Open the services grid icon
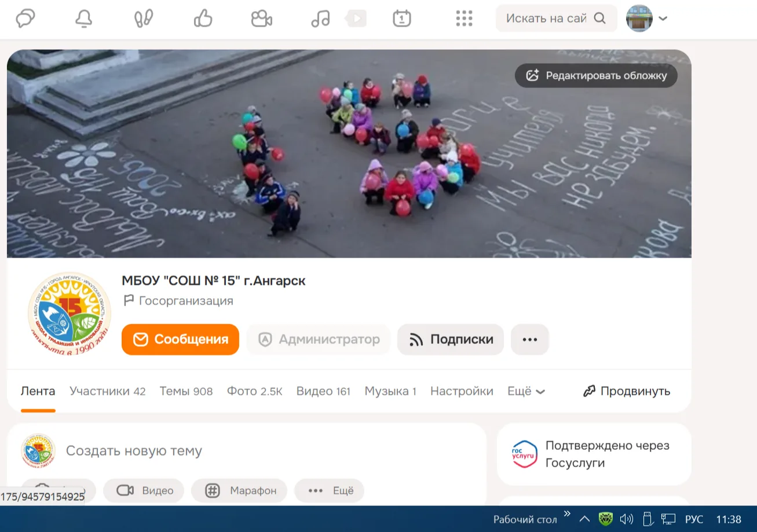This screenshot has height=532, width=757. pos(464,19)
